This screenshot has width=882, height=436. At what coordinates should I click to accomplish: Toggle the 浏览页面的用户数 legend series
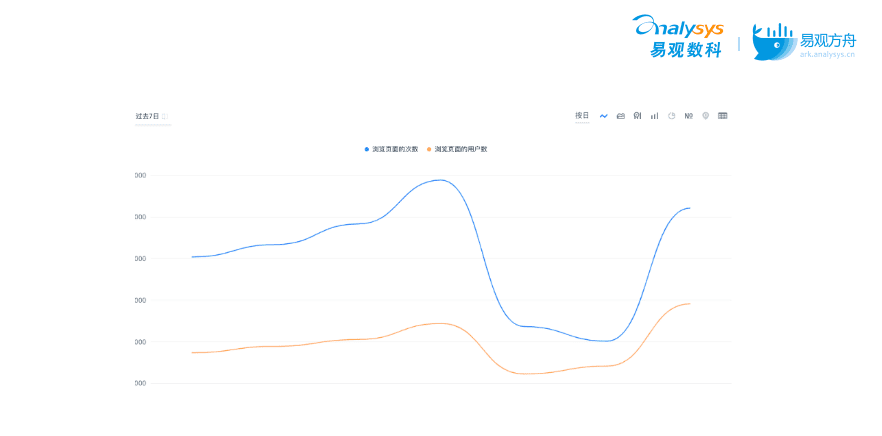(x=461, y=149)
